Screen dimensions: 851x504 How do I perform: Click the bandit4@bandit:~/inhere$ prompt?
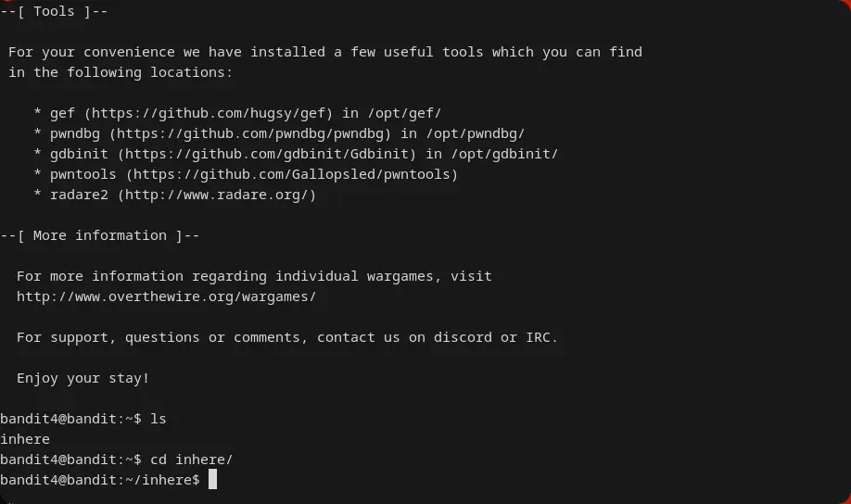click(x=99, y=480)
